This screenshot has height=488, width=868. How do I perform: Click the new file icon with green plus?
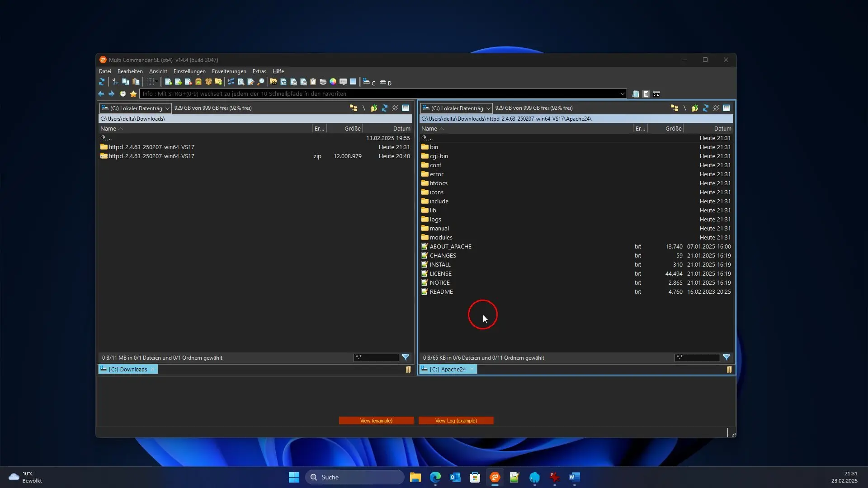pos(168,82)
